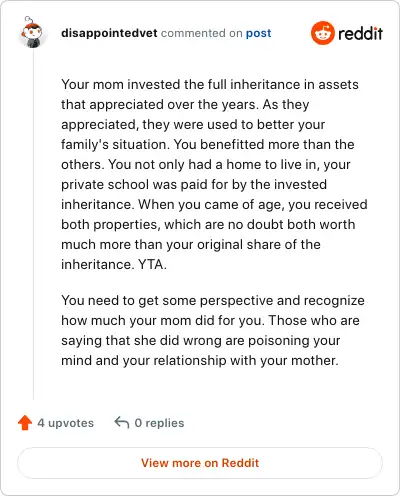
Task: Click the disappointedvet Snoo avatar
Action: point(31,33)
